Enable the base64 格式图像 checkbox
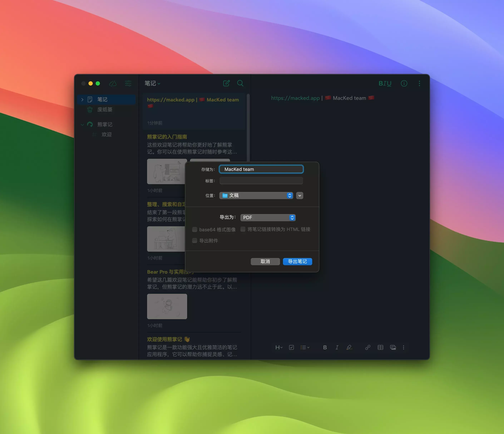Screen dimensions: 504x434 (195, 230)
